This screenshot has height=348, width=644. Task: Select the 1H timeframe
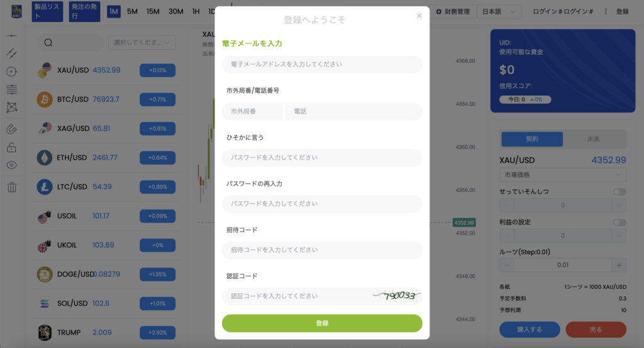pos(196,11)
